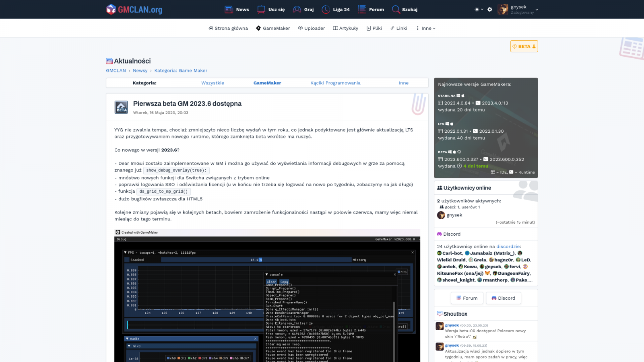
Task: Select the Kąciki Programowania category tab
Action: click(x=335, y=83)
